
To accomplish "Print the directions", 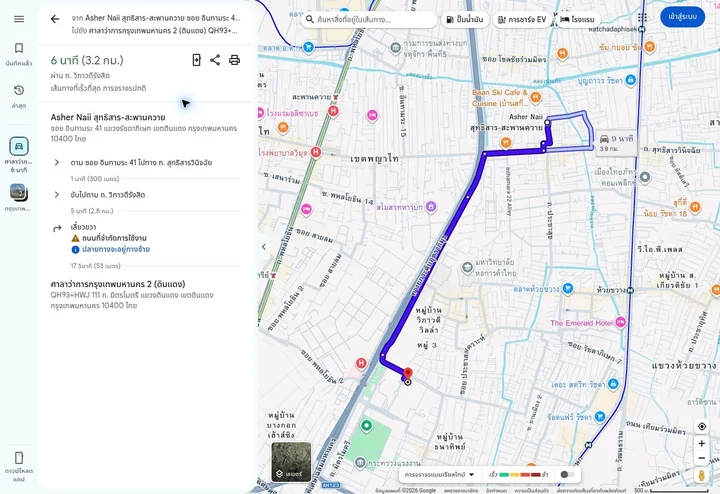I will click(x=234, y=60).
